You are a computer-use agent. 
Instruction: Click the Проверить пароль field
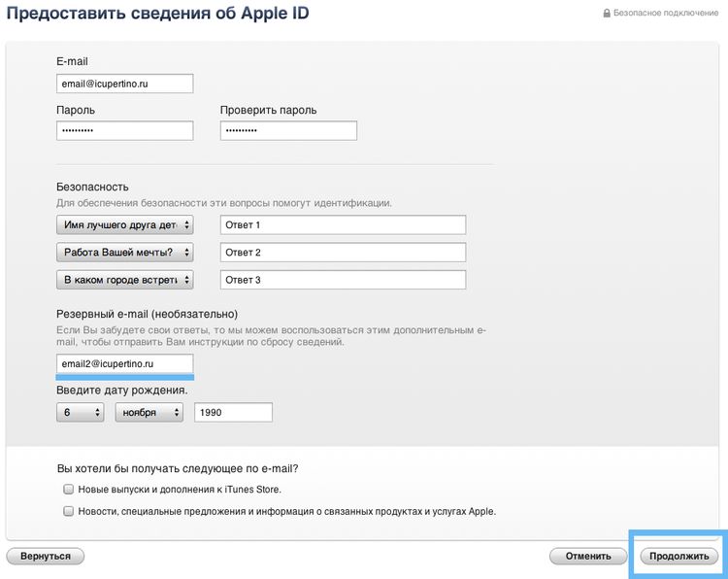288,130
